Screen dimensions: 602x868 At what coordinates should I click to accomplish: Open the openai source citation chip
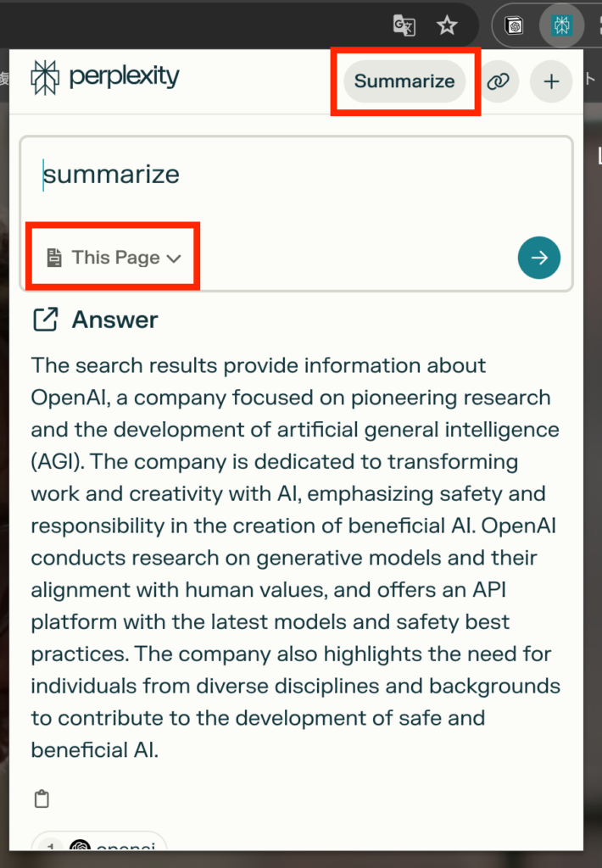click(100, 842)
